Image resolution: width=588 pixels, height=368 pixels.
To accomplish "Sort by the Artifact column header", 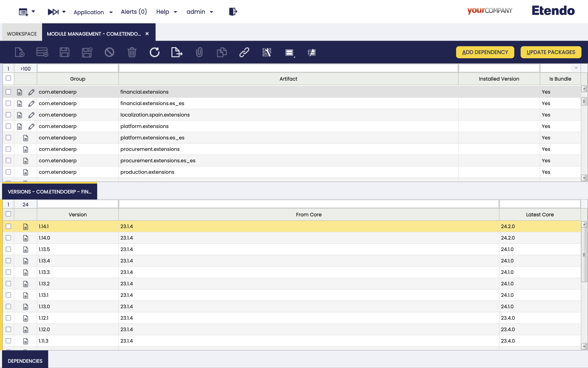I will 288,79.
